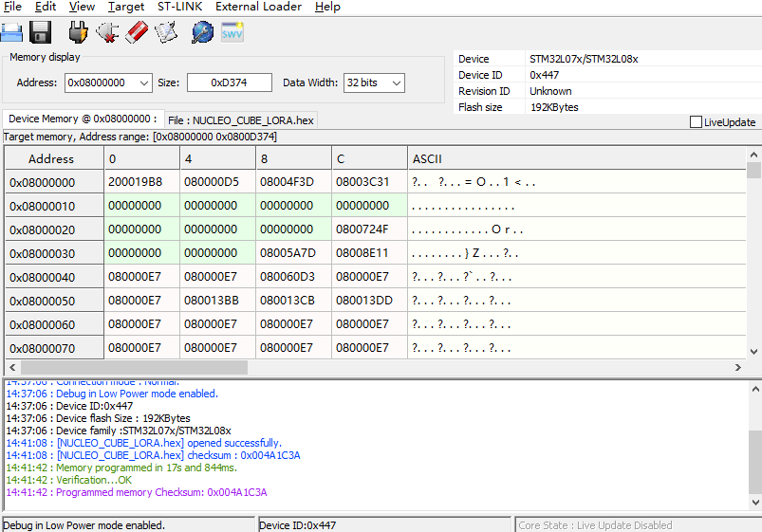The image size is (762, 532).
Task: Expand the Address dropdown arrow
Action: point(144,83)
